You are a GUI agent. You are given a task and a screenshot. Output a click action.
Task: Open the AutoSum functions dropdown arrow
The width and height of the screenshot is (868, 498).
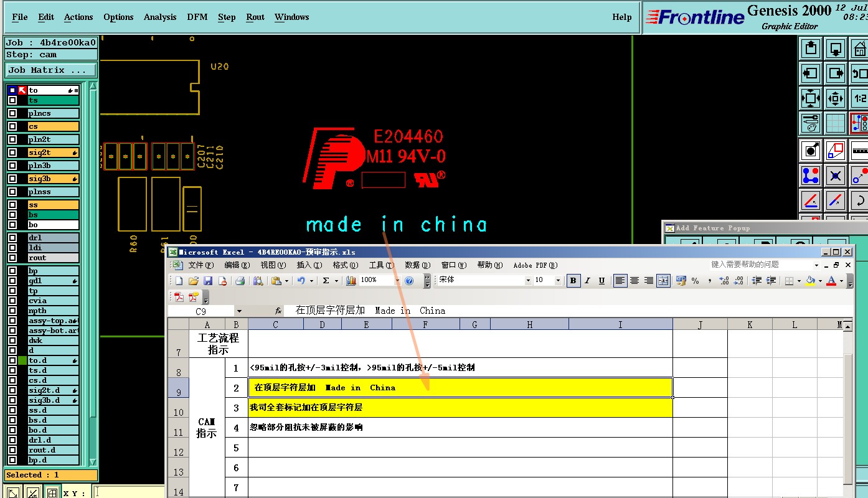pos(336,281)
